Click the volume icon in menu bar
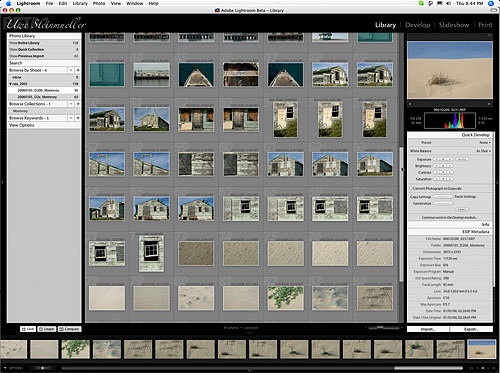Viewport: 500px width, 373px height. click(x=448, y=3)
